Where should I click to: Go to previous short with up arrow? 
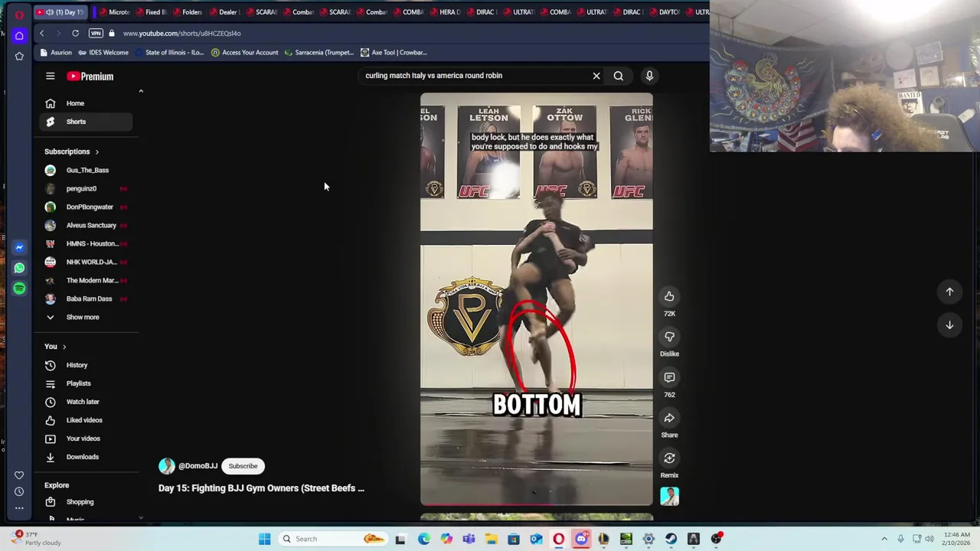[949, 292]
